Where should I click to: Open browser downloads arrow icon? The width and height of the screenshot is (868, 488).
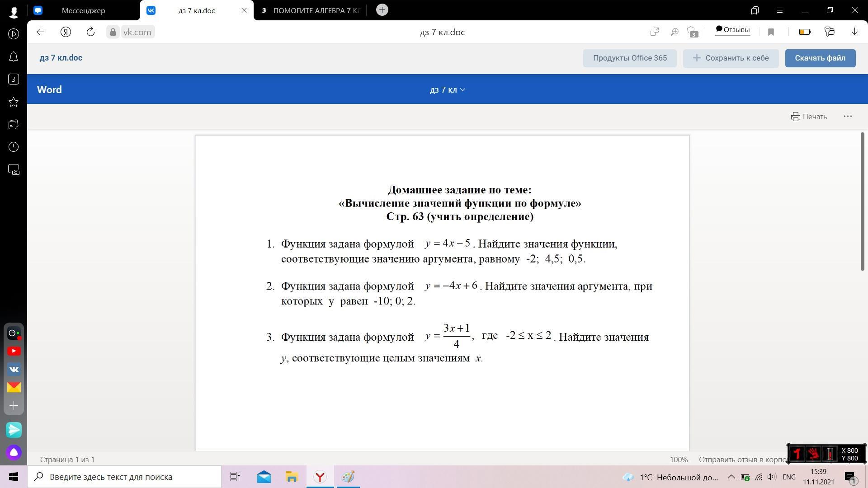tap(854, 32)
